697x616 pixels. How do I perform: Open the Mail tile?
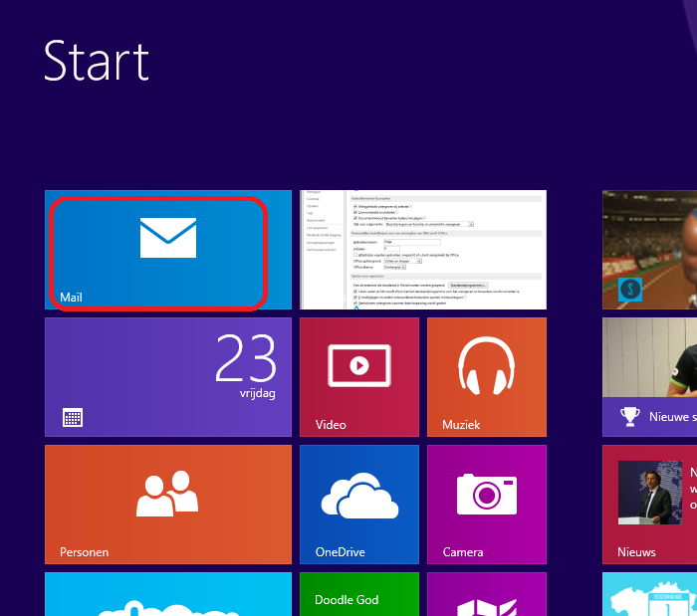point(168,250)
